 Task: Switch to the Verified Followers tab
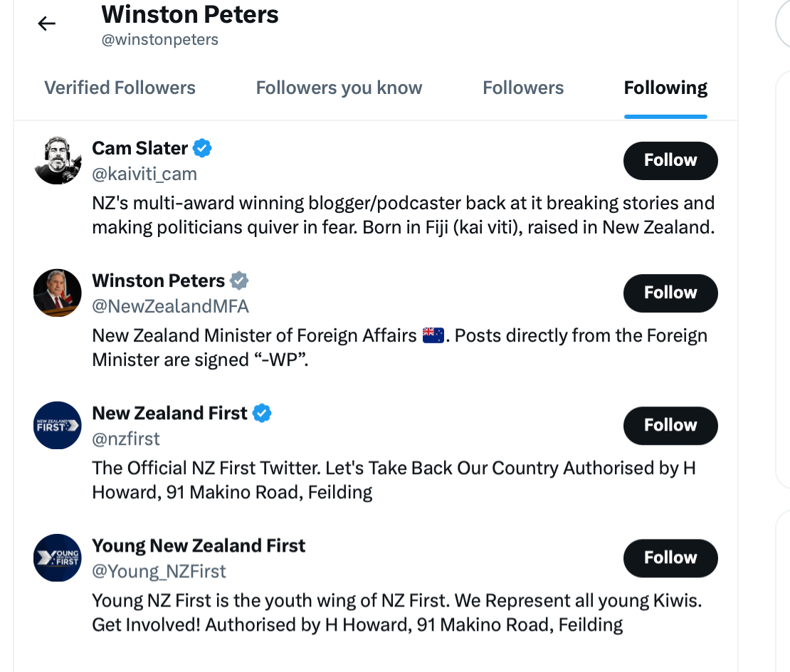coord(120,88)
